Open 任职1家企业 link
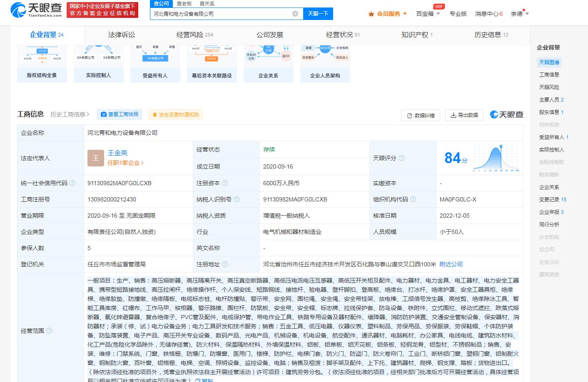This screenshot has width=588, height=382. coord(125,163)
